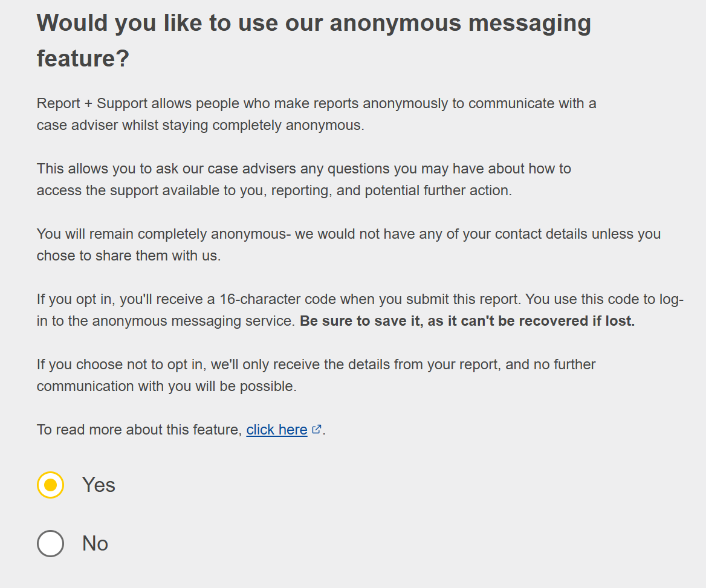The height and width of the screenshot is (588, 706).
Task: Click the "You will remain completely anonymous" paragraph
Action: click(x=348, y=234)
